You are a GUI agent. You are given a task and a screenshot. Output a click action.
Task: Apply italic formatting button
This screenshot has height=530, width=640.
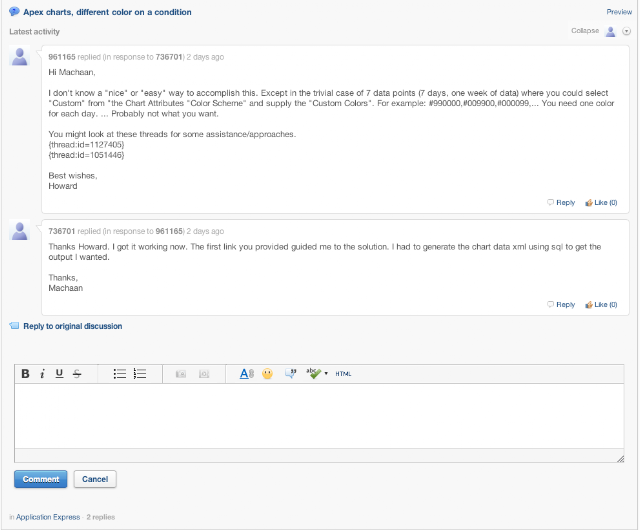coord(42,374)
